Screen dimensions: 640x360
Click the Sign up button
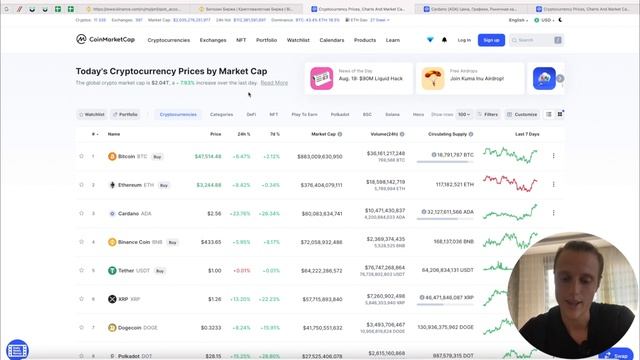[x=491, y=40]
